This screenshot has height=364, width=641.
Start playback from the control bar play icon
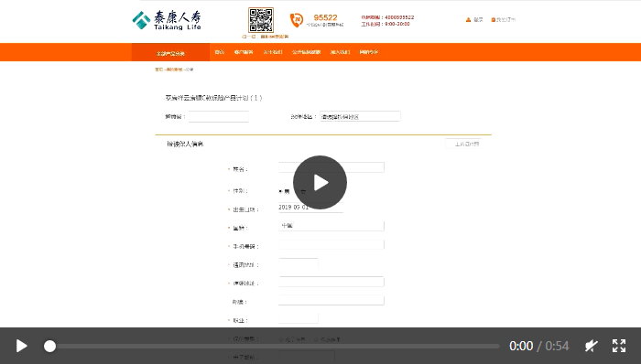click(21, 346)
